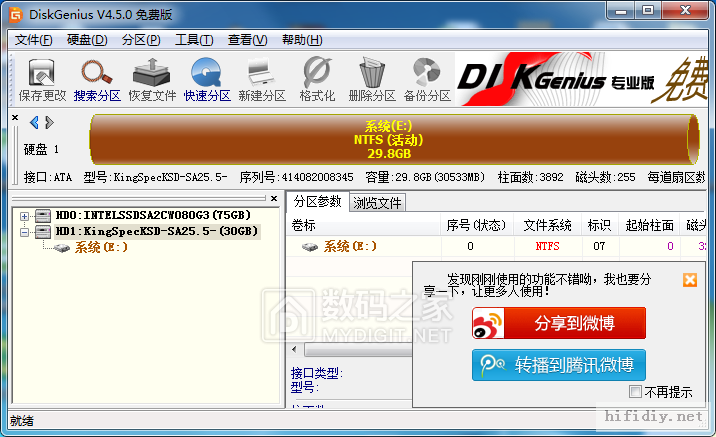Click the 转播到腾讯微博 button
Image resolution: width=716 pixels, height=437 pixels.
tap(559, 365)
